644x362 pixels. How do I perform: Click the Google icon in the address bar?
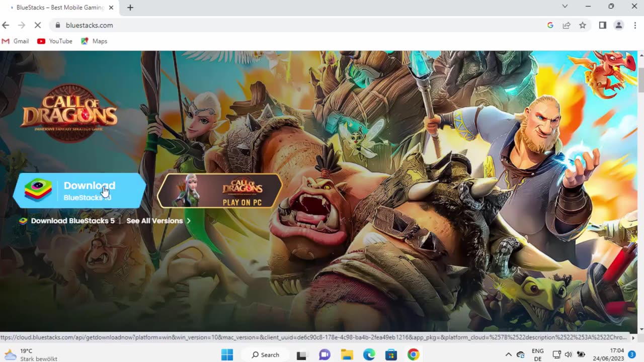(x=550, y=25)
